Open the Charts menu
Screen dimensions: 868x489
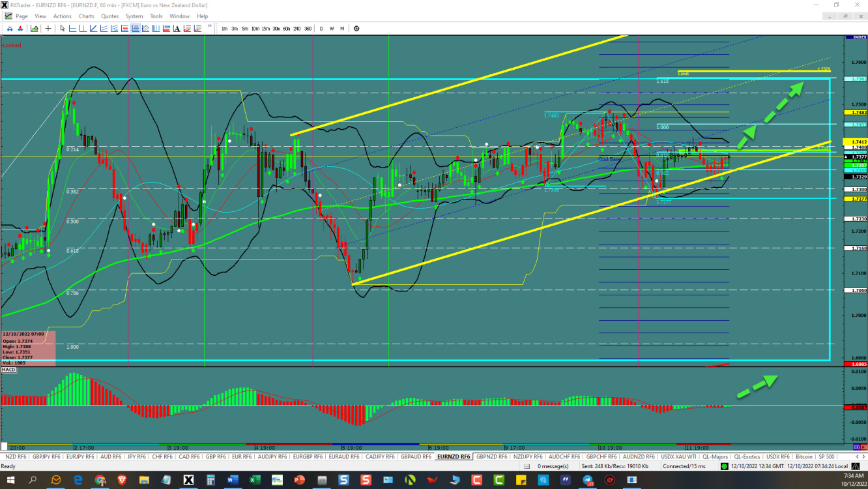[86, 16]
